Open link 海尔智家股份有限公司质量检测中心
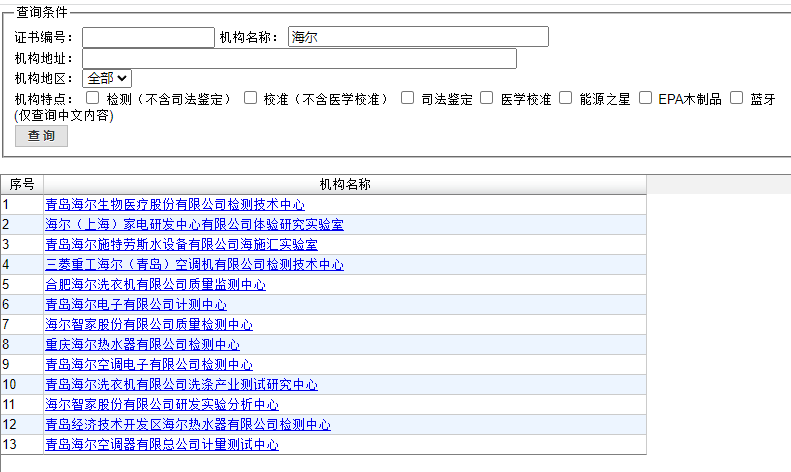This screenshot has width=791, height=472. (x=149, y=324)
